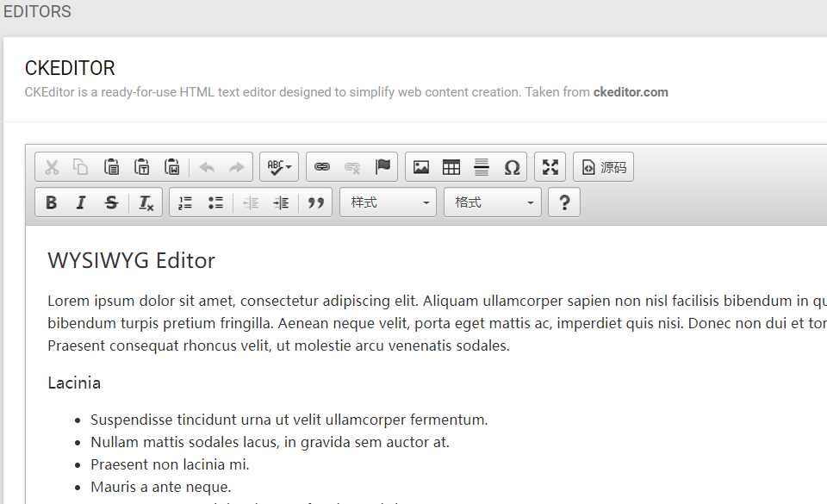Click the 'Lacinia' subheading text
Viewport: 827px width, 504px height.
(74, 383)
